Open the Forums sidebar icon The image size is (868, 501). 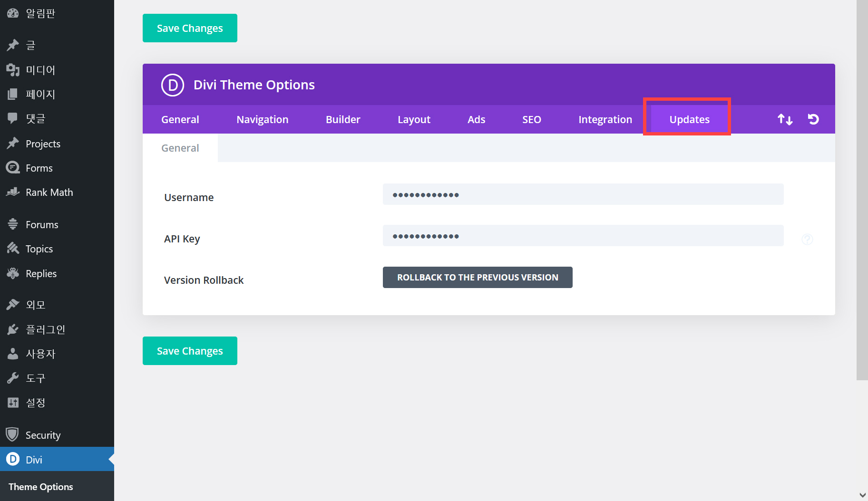pos(13,224)
